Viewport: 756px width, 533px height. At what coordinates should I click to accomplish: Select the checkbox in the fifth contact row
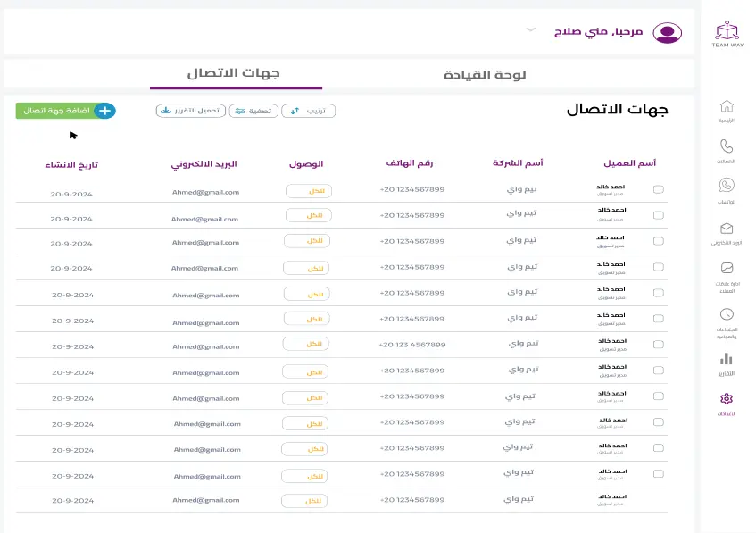point(658,293)
